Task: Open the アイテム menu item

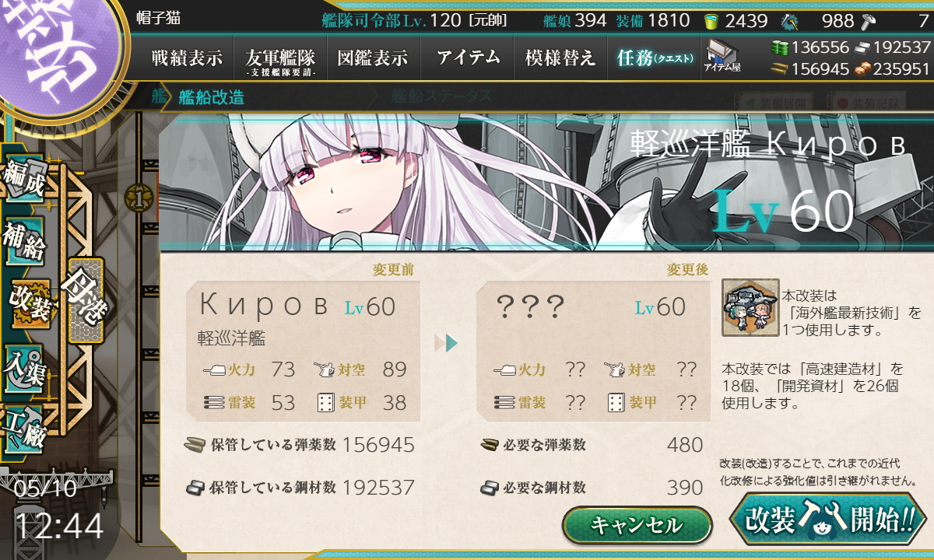Action: point(468,58)
